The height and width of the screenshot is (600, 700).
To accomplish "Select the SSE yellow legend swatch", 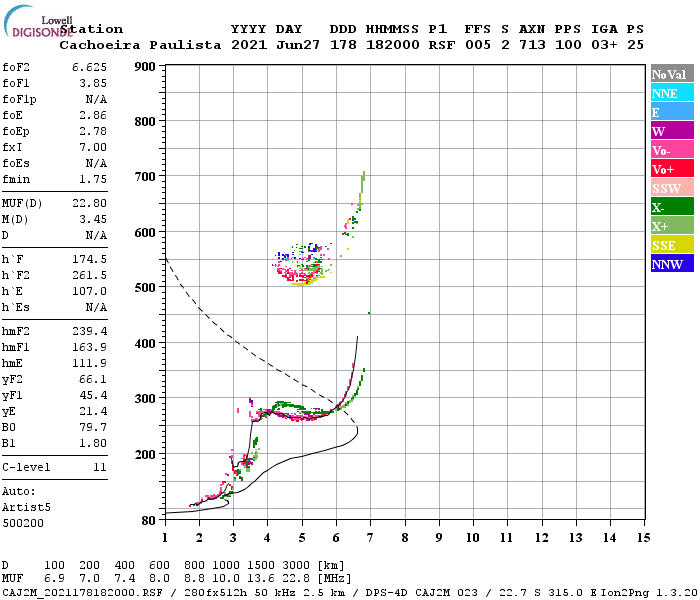I will click(672, 245).
